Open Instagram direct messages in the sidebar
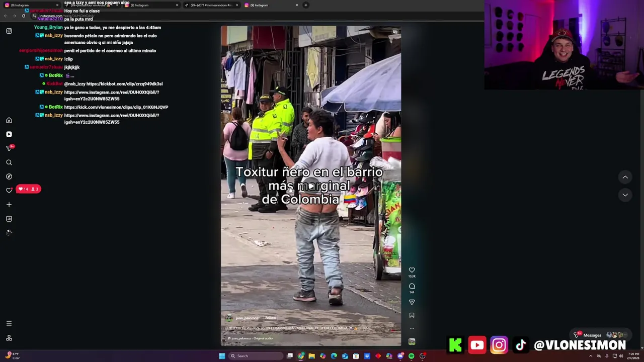The height and width of the screenshot is (362, 644). pyautogui.click(x=9, y=148)
